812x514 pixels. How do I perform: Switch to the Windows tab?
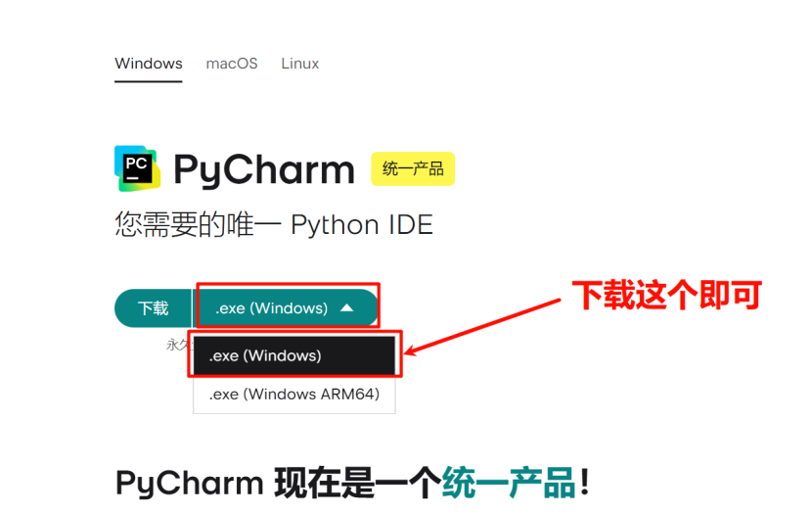point(148,64)
